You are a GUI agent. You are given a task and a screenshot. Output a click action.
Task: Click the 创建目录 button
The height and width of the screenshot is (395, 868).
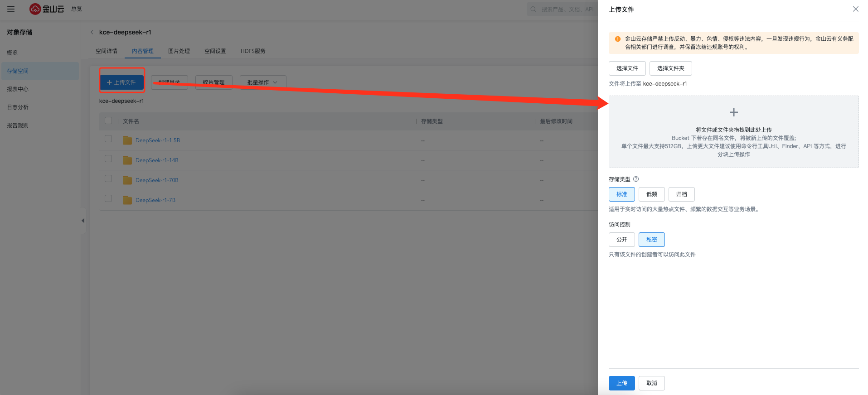[x=170, y=82]
